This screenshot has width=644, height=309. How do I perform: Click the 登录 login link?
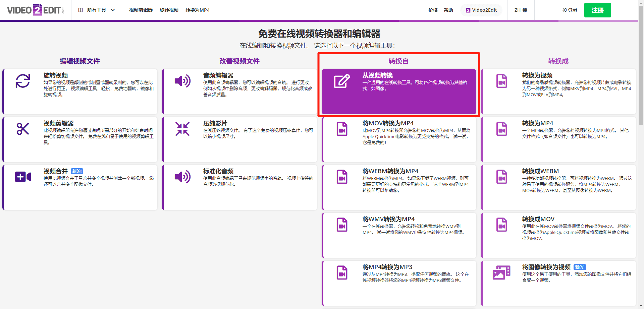570,10
